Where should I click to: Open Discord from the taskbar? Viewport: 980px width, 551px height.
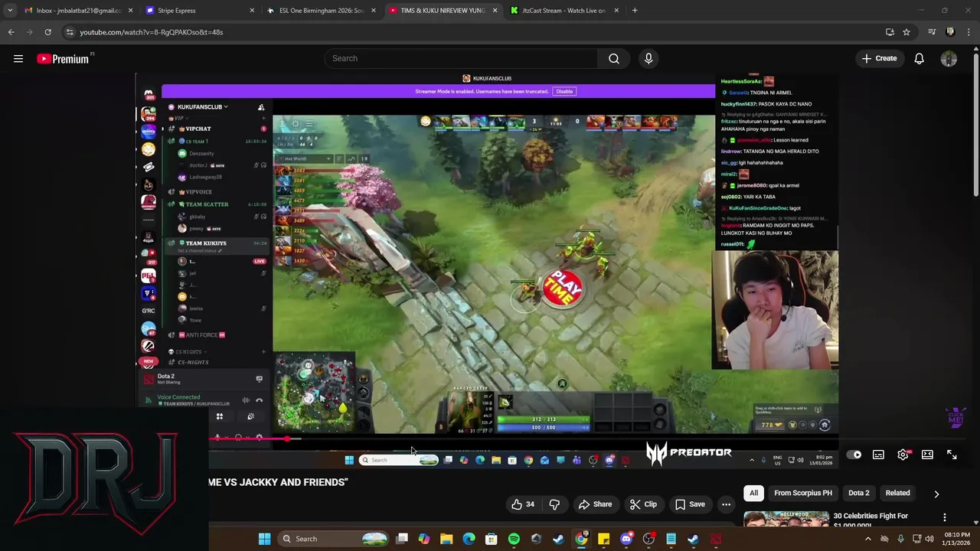pos(626,539)
